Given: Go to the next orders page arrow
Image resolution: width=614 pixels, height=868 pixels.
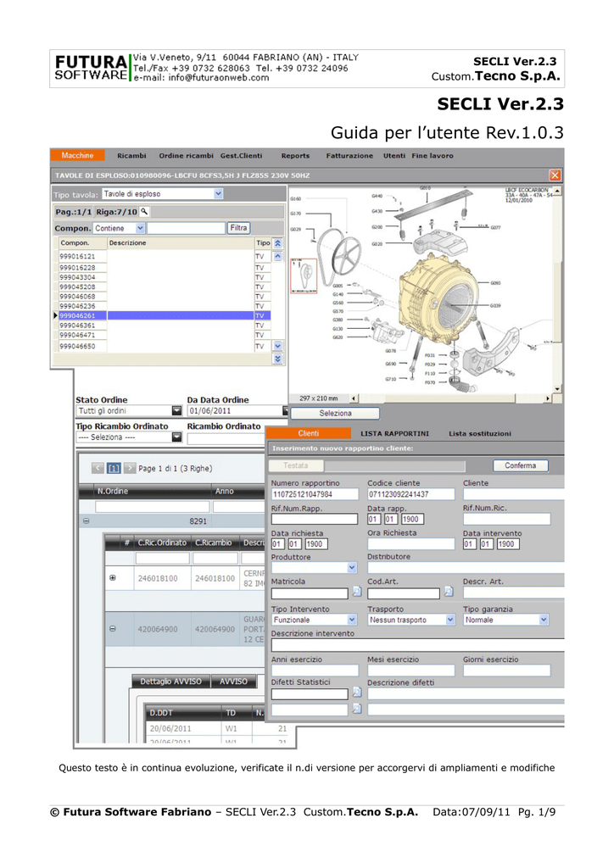Looking at the screenshot, I should coord(130,468).
